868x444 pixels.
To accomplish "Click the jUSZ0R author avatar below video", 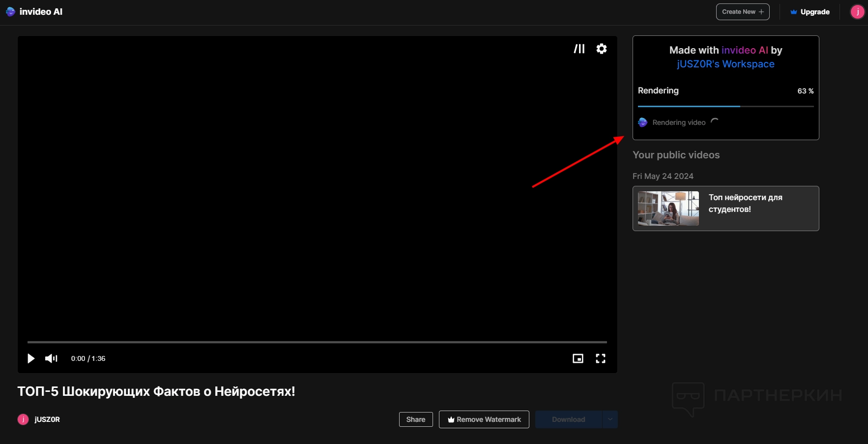I will tap(23, 419).
